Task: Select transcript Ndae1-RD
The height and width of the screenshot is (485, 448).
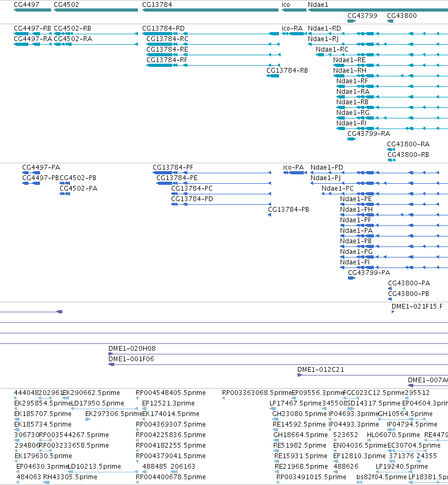Action: [x=324, y=28]
